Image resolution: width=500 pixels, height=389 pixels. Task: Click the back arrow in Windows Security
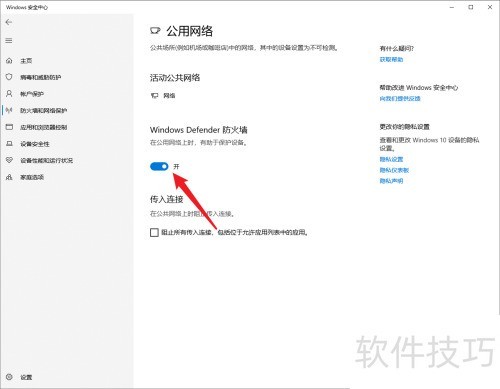point(9,22)
